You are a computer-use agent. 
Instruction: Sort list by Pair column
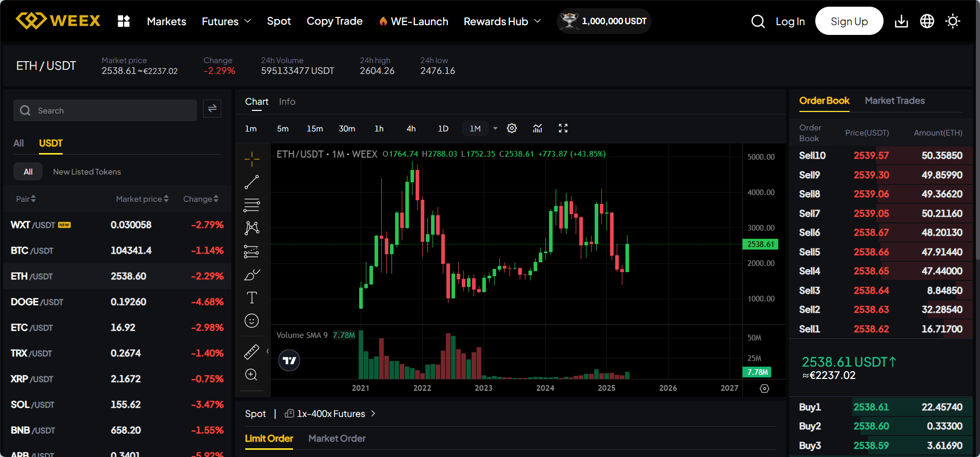[x=26, y=199]
